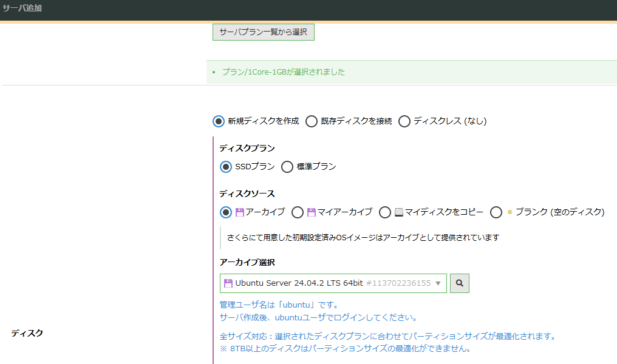This screenshot has width=617, height=364.
Task: Click the dropdown arrow in archive selector
Action: (438, 283)
